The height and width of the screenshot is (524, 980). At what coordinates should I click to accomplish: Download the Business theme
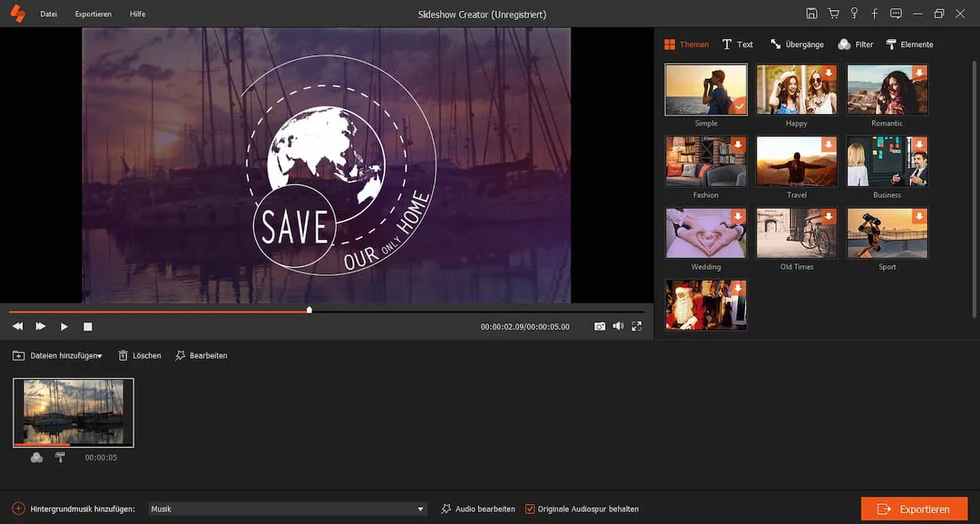pyautogui.click(x=920, y=145)
